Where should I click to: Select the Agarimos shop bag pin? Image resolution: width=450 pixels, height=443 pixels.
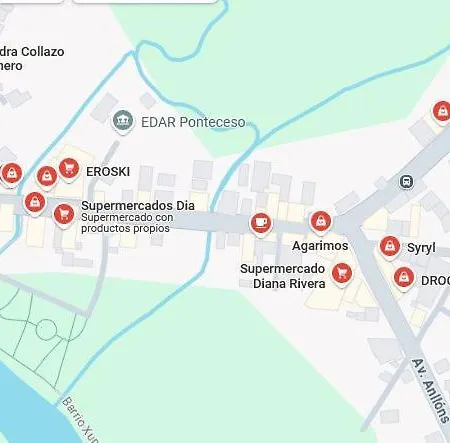tap(321, 221)
